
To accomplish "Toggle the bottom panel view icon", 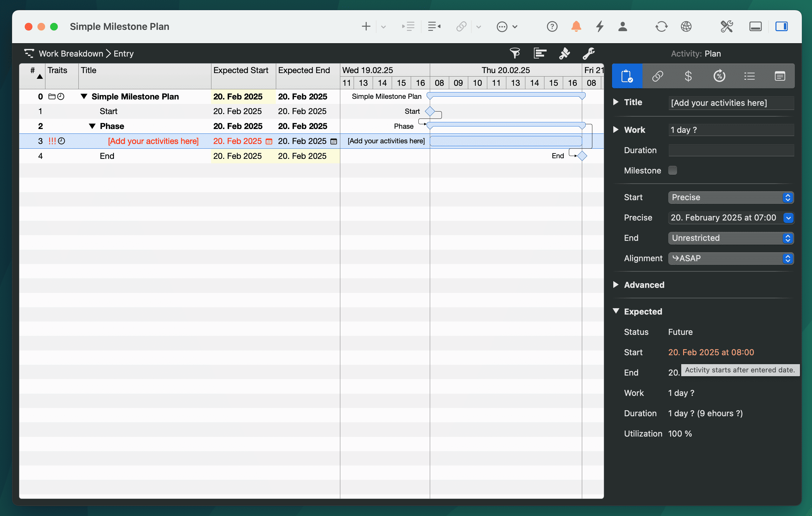I will click(755, 26).
